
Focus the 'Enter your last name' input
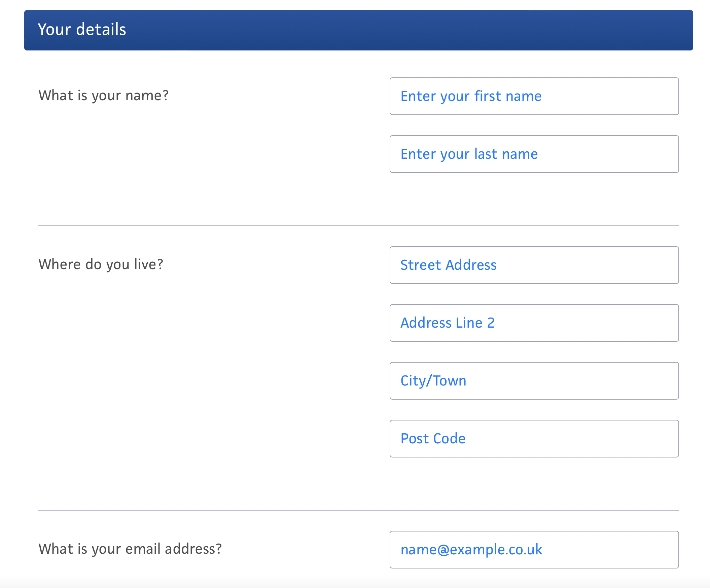click(534, 154)
